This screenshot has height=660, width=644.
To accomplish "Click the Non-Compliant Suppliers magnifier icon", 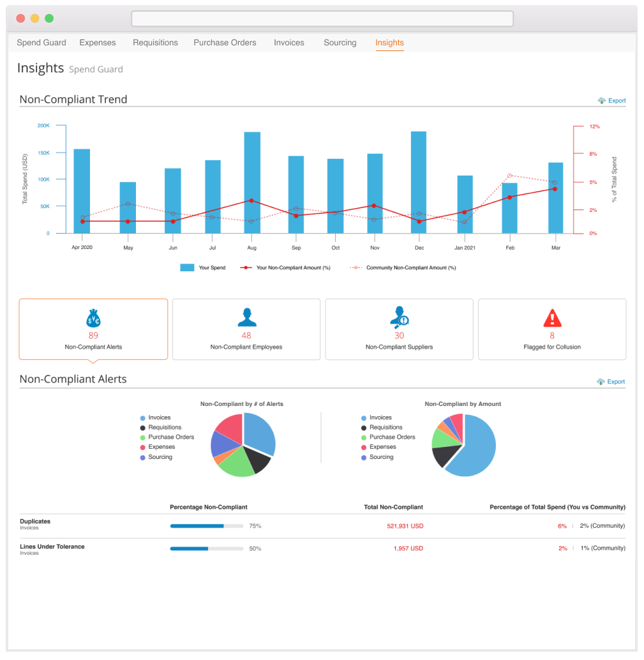I will click(399, 317).
